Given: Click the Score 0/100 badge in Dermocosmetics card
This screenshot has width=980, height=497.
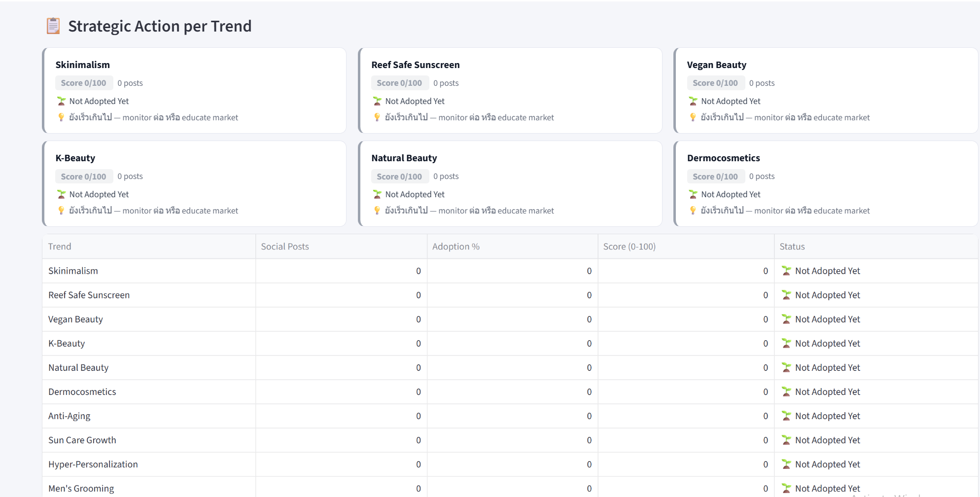Looking at the screenshot, I should 715,177.
